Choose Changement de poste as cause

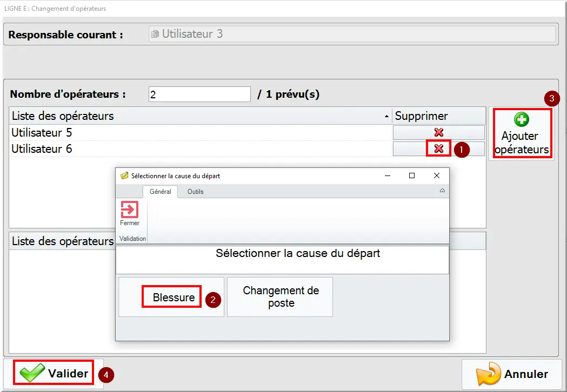coord(280,297)
